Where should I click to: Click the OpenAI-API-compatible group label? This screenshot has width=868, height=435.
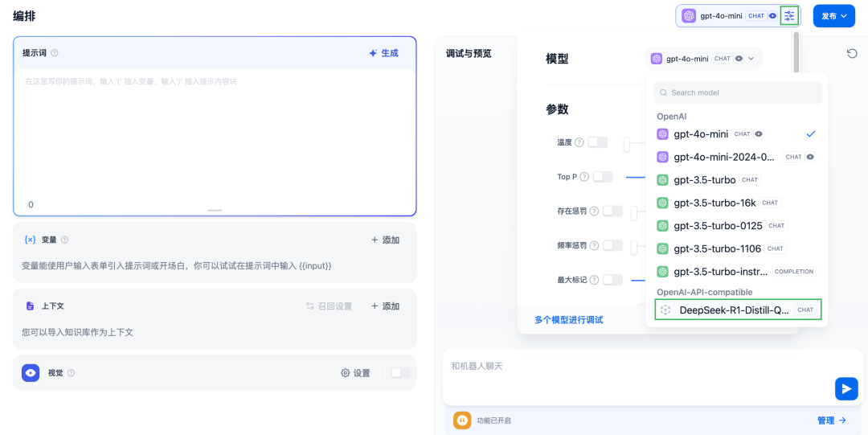[x=705, y=292]
